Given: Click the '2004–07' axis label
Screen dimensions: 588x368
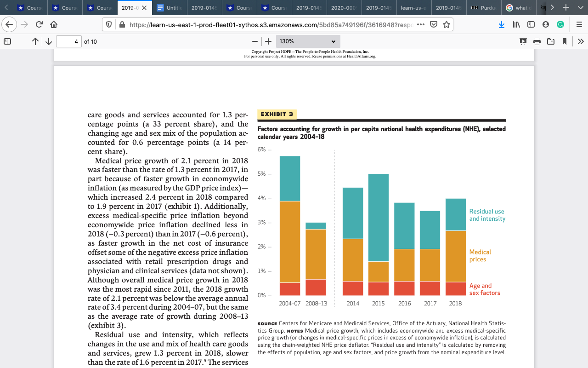Looking at the screenshot, I should coord(290,304).
